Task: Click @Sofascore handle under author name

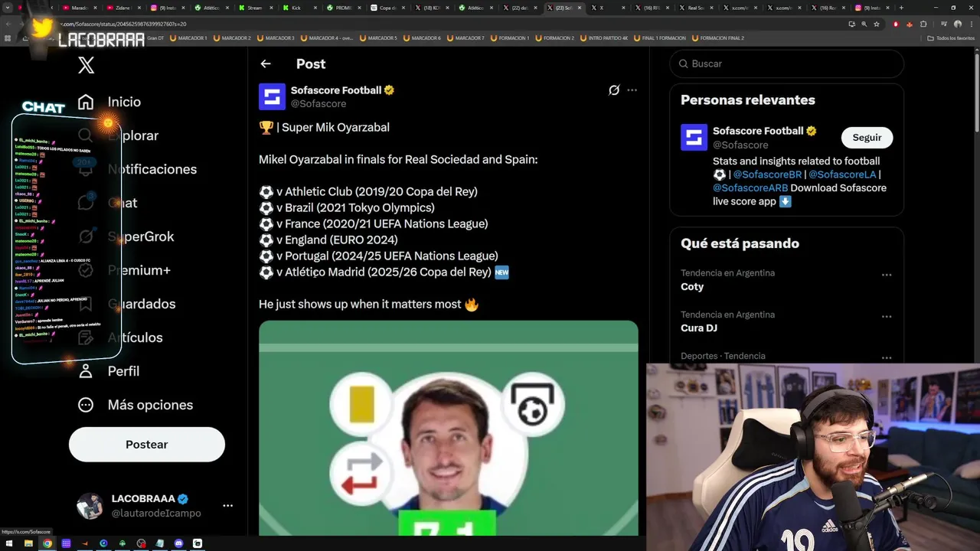Action: click(x=318, y=104)
